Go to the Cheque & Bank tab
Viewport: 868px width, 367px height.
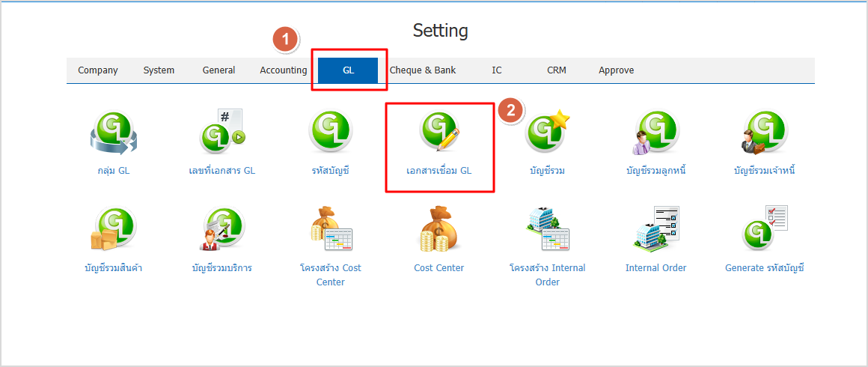click(423, 70)
